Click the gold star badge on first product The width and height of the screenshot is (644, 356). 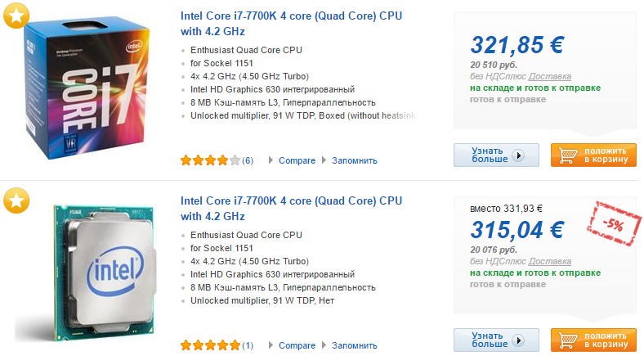[16, 14]
